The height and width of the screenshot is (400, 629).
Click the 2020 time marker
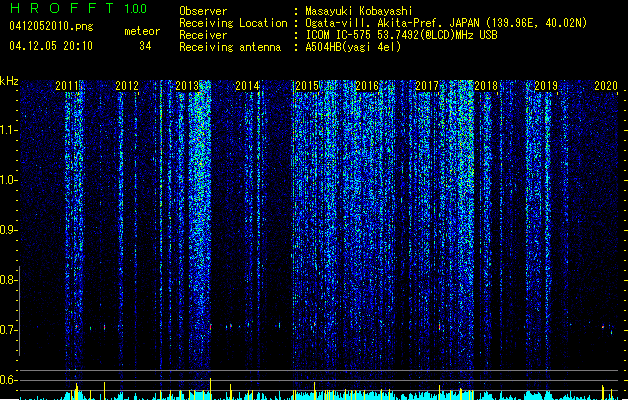(x=606, y=85)
